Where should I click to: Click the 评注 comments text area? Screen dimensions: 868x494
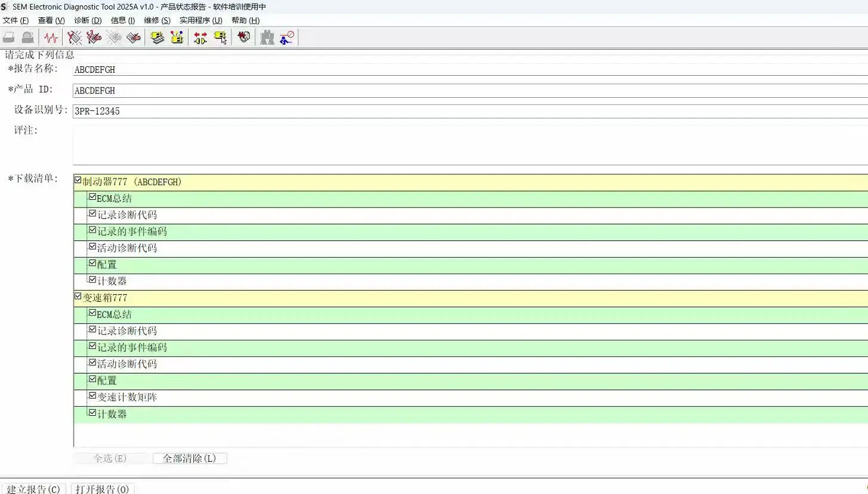470,144
